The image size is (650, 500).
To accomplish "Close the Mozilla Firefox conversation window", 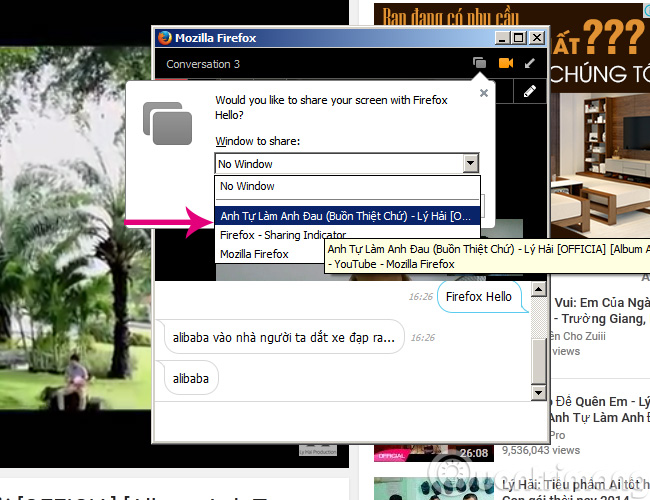I will pos(537,38).
